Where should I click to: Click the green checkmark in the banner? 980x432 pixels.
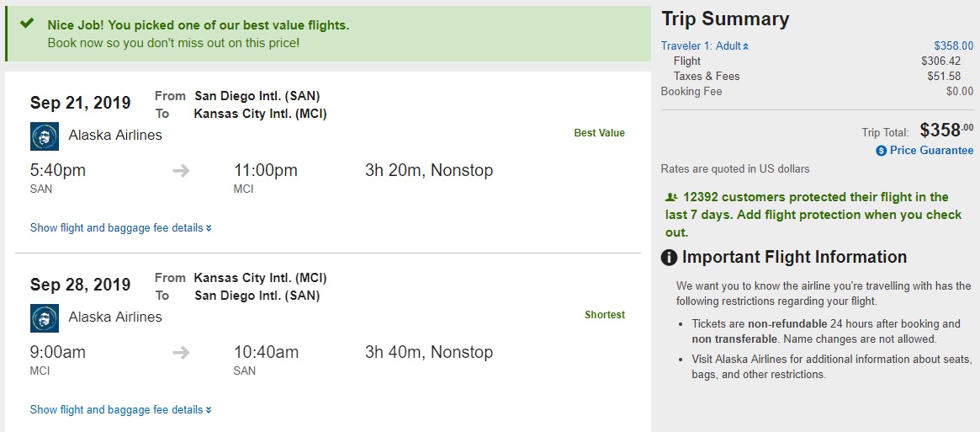(27, 24)
